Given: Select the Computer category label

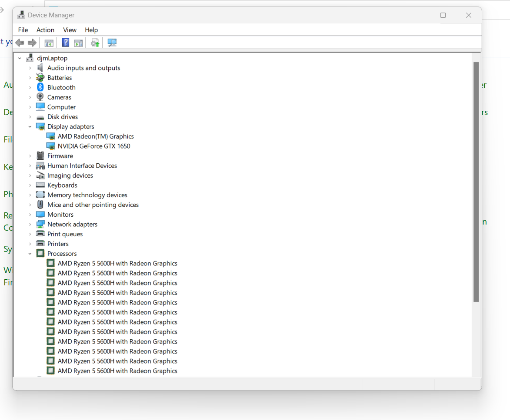Looking at the screenshot, I should pyautogui.click(x=61, y=107).
